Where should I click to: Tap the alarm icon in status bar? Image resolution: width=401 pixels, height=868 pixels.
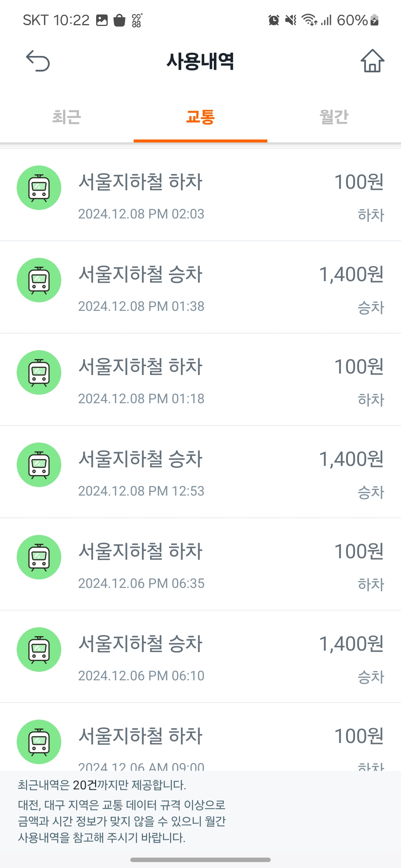click(274, 20)
